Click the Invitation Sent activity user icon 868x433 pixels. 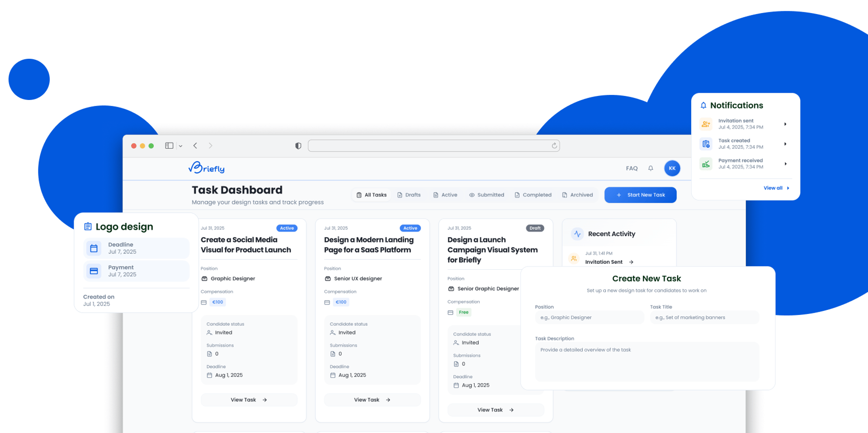[x=574, y=258]
